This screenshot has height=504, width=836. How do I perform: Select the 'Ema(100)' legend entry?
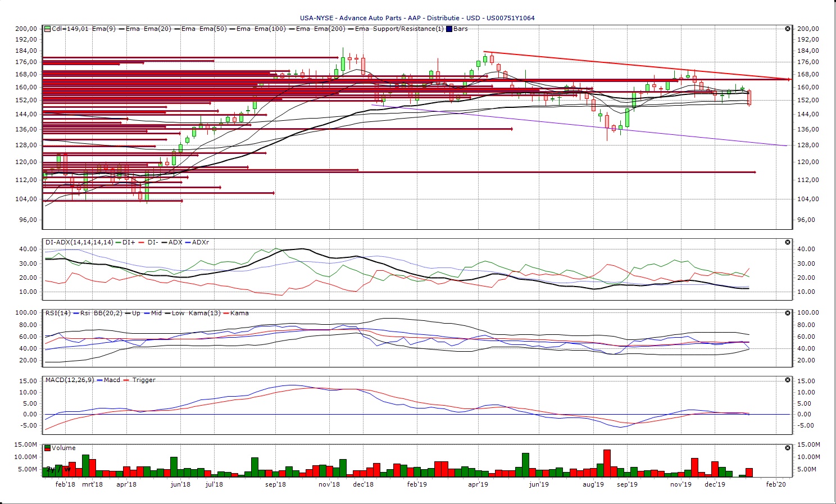coord(270,29)
